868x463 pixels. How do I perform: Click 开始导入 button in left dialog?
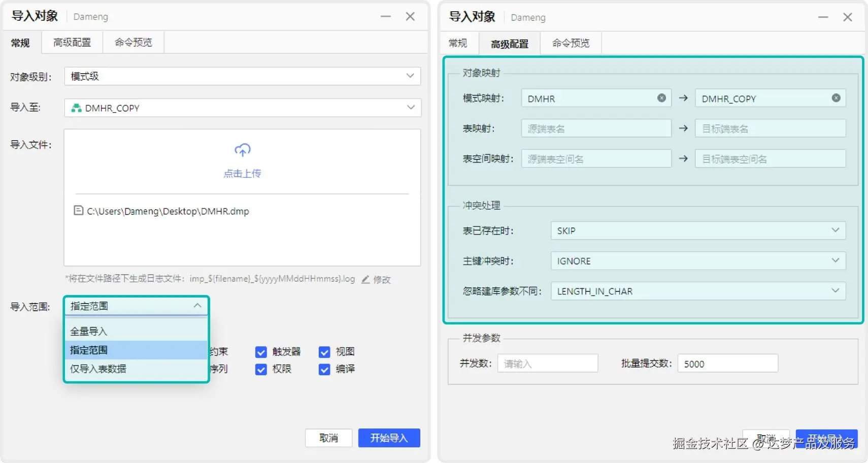point(389,438)
